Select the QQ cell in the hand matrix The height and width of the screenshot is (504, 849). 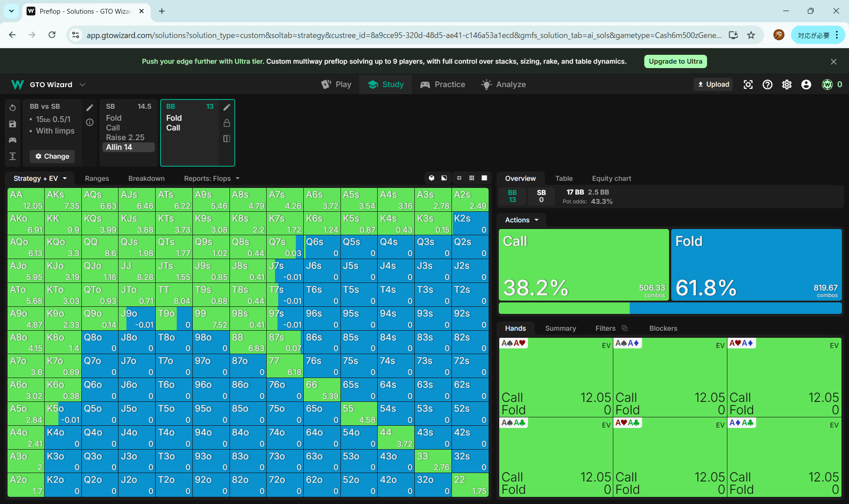(x=100, y=247)
